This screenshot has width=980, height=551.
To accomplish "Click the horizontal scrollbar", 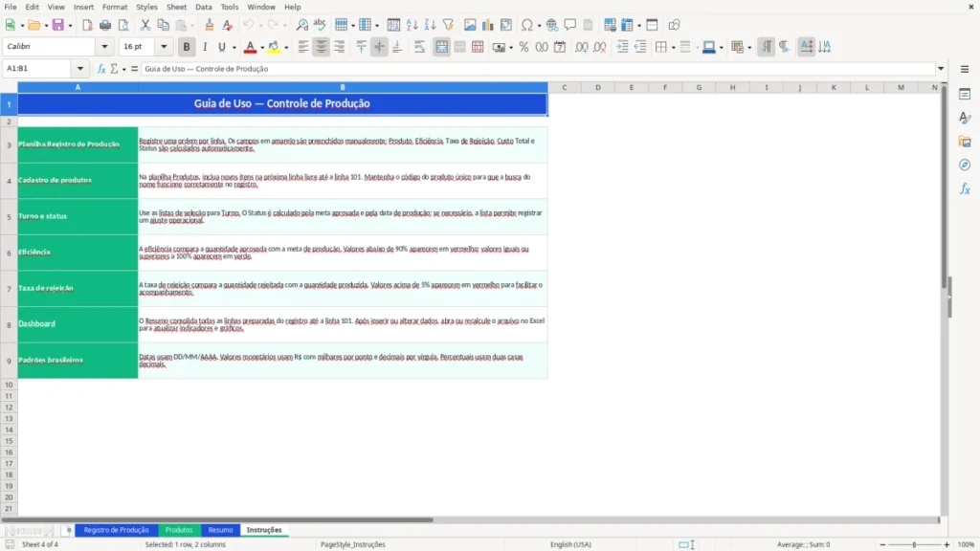I will [x=217, y=519].
